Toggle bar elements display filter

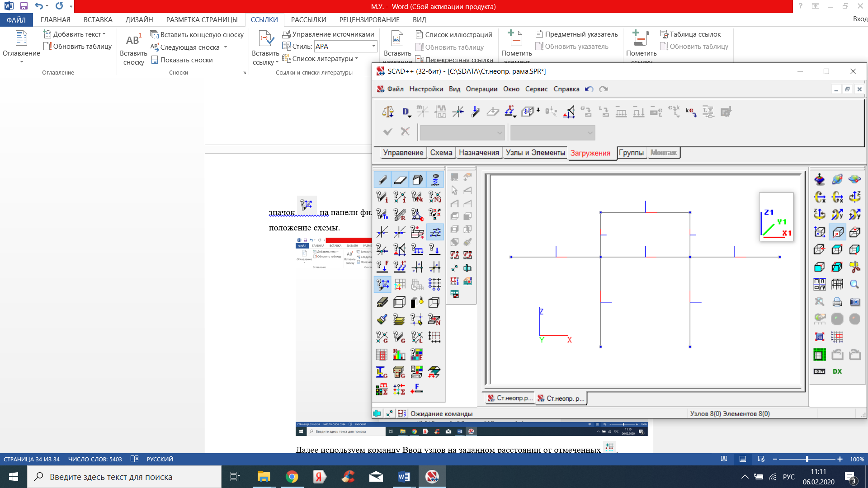click(x=382, y=180)
